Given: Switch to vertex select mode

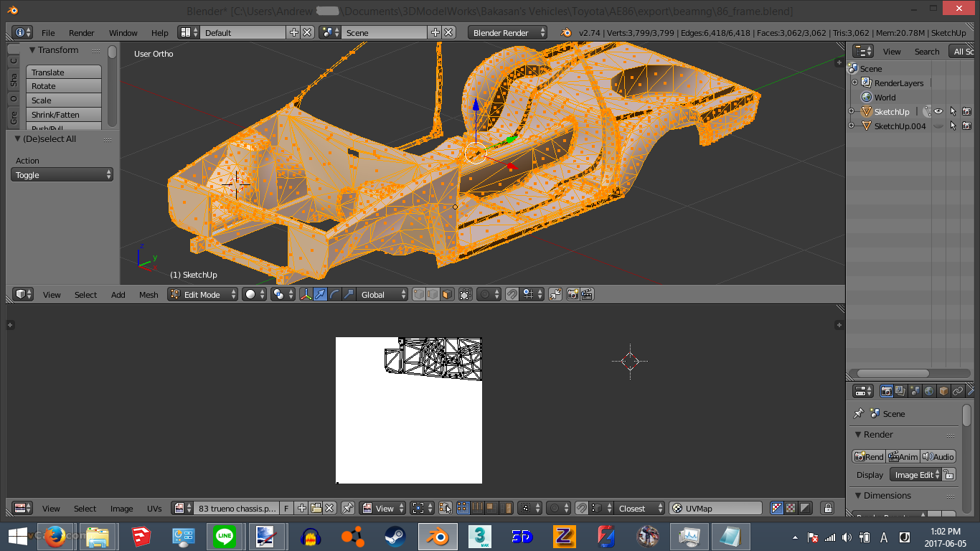Looking at the screenshot, I should click(x=419, y=295).
